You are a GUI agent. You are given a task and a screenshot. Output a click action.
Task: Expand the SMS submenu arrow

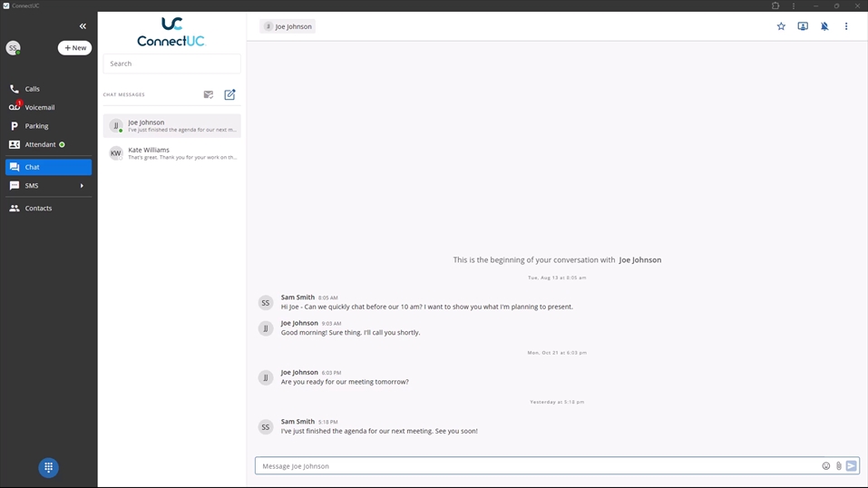pos(82,186)
